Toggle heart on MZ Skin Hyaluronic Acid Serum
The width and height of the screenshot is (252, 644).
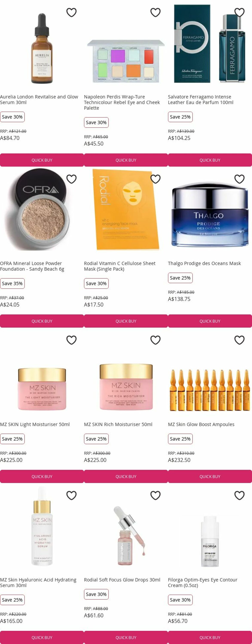71,495
